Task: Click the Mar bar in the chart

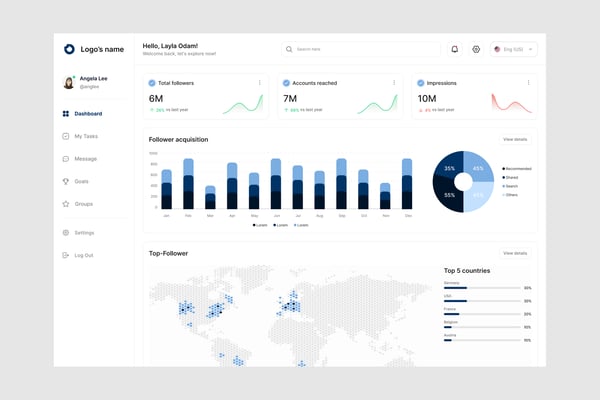Action: click(210, 197)
